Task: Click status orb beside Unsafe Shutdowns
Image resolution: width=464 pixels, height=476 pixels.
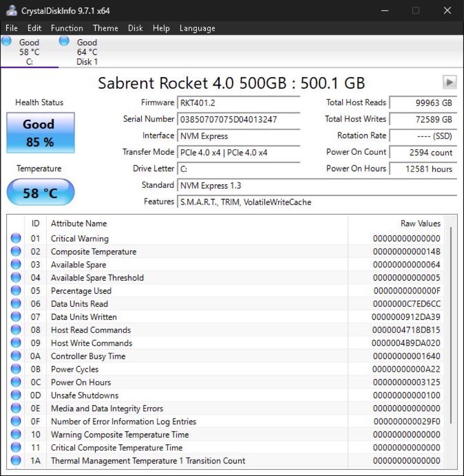Action: click(16, 395)
